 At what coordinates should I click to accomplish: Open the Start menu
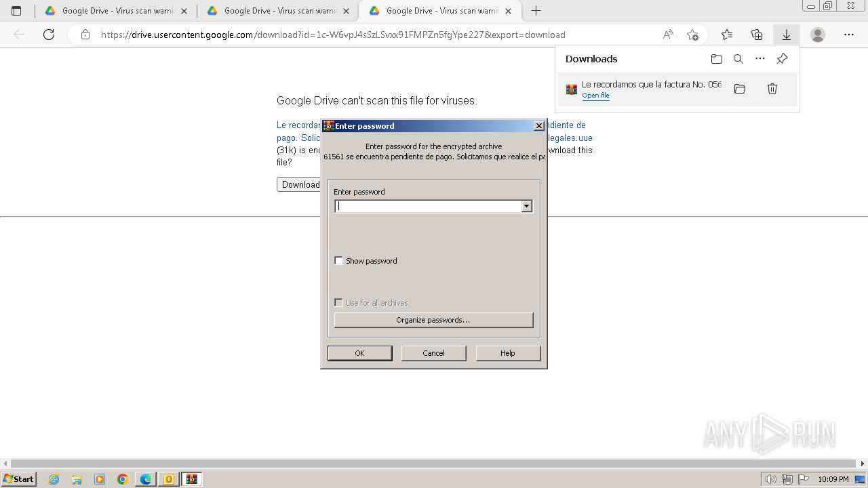[x=19, y=479]
